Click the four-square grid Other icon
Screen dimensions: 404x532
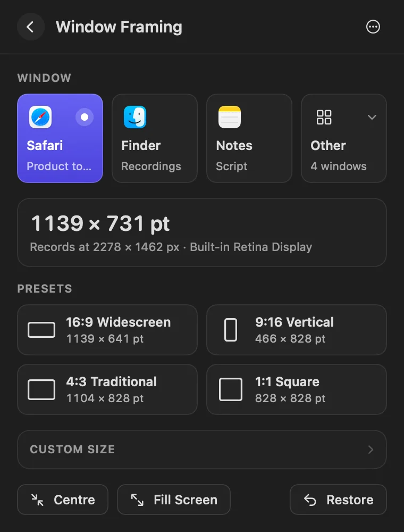coord(324,117)
